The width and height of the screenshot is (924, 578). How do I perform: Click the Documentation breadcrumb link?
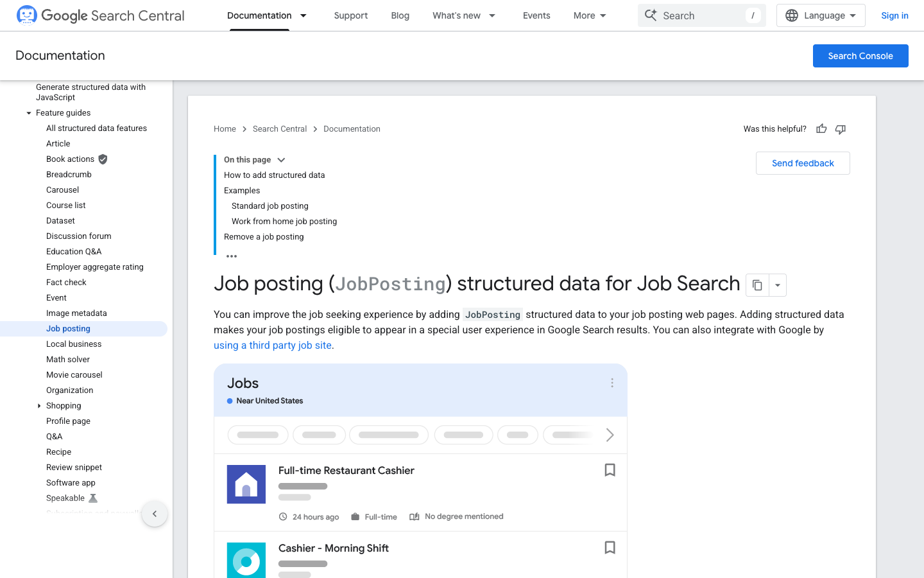click(x=352, y=129)
